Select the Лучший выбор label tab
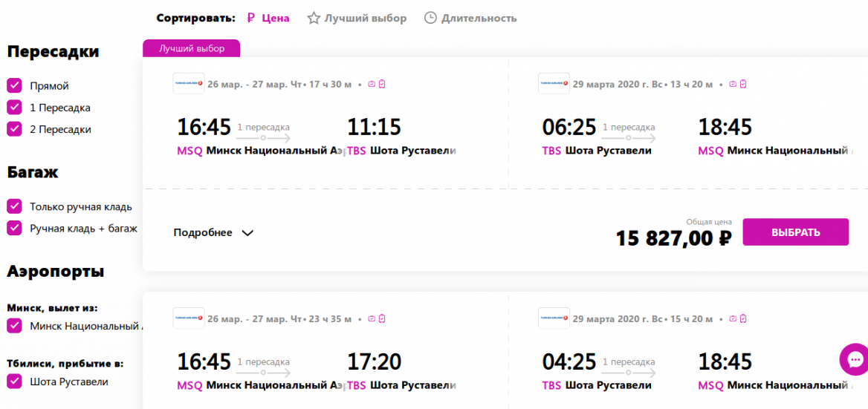868x409 pixels. [192, 48]
